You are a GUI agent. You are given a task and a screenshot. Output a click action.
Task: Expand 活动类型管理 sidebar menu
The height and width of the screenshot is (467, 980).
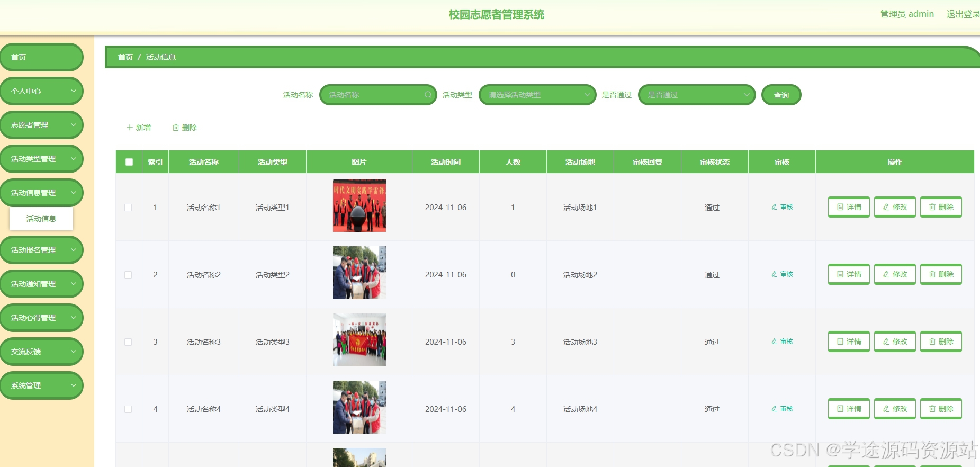pyautogui.click(x=42, y=159)
